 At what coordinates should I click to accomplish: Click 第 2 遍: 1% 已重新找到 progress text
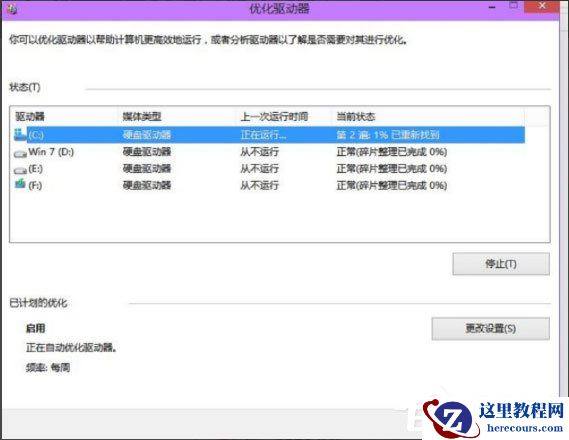click(388, 135)
